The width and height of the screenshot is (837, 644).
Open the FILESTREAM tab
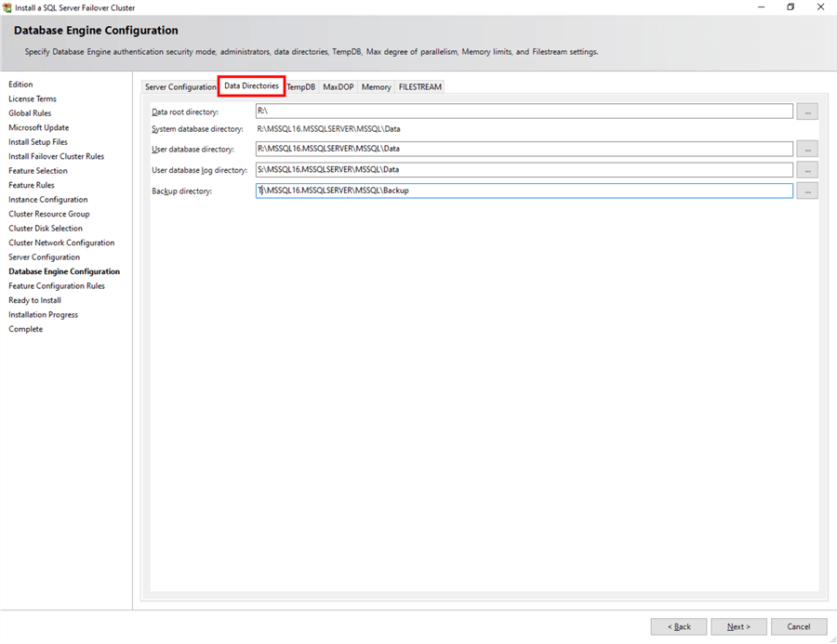(420, 87)
